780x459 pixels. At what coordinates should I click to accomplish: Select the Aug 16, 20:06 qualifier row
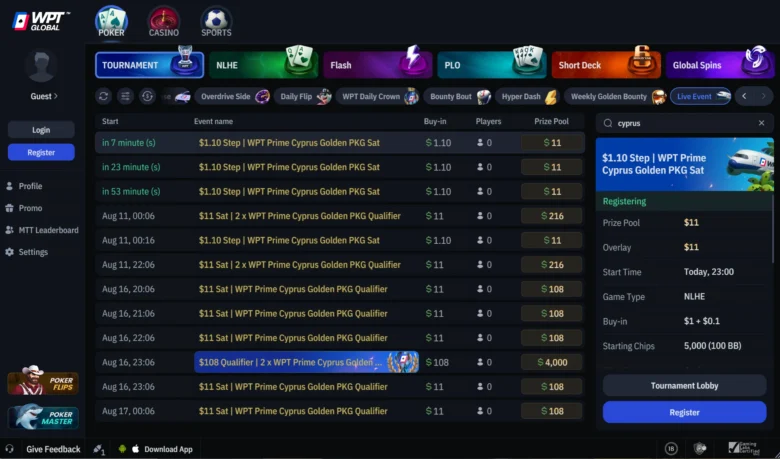click(x=340, y=289)
